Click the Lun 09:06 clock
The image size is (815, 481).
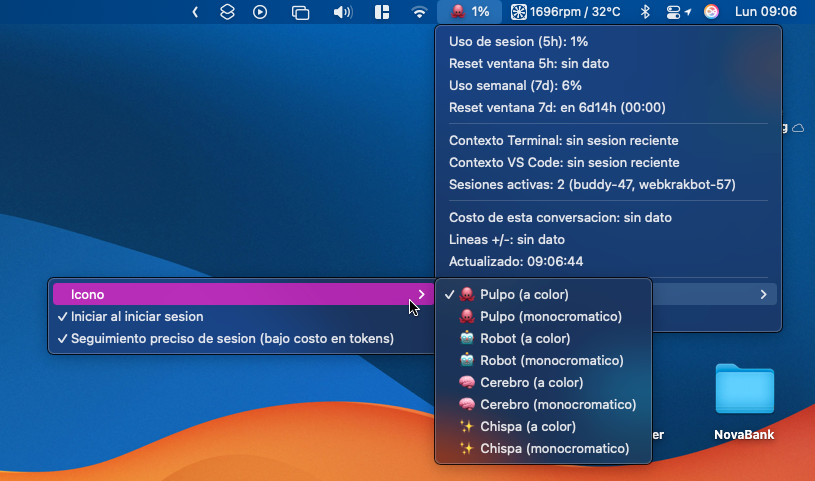click(x=766, y=11)
